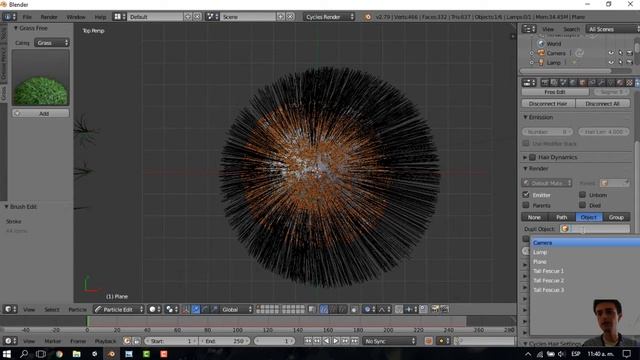Open the Material properties tab icon
Screen dimensions: 640x360
pos(620,82)
